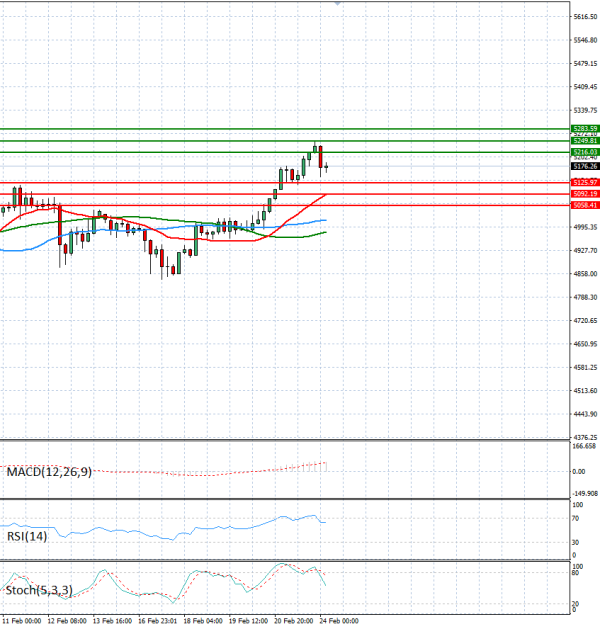Click the 5092.19 red support price label

[x=585, y=193]
